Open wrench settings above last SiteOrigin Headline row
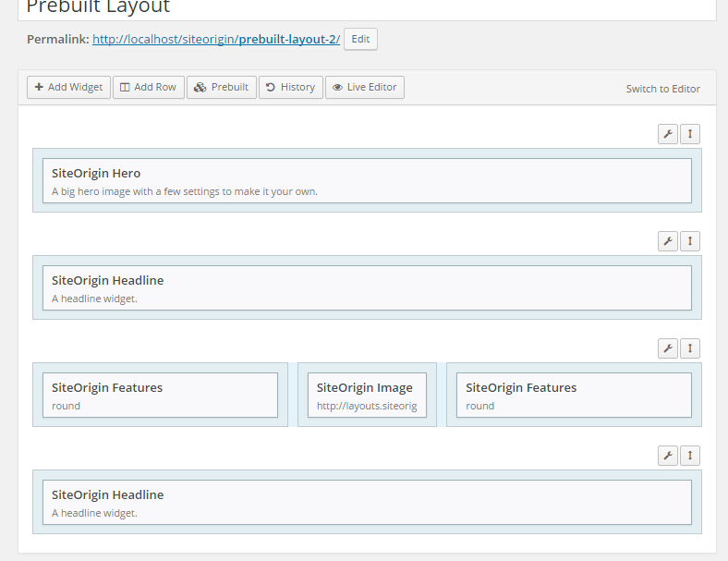The height and width of the screenshot is (561, 728). pyautogui.click(x=668, y=456)
